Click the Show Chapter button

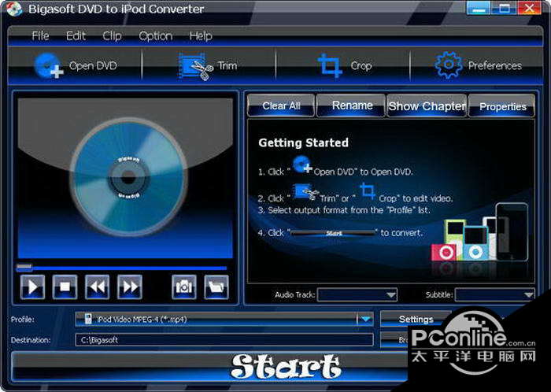pos(427,105)
